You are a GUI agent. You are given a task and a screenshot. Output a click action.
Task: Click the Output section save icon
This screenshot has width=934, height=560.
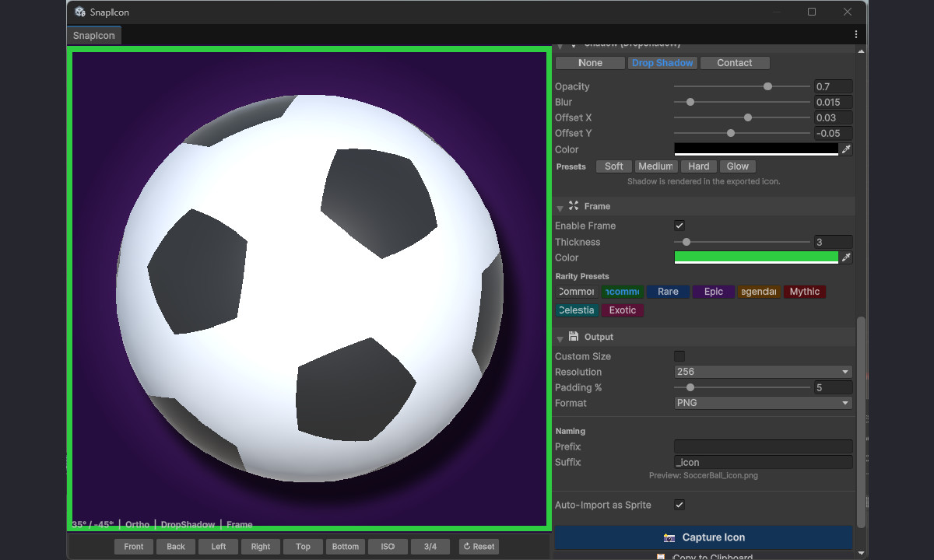tap(574, 337)
